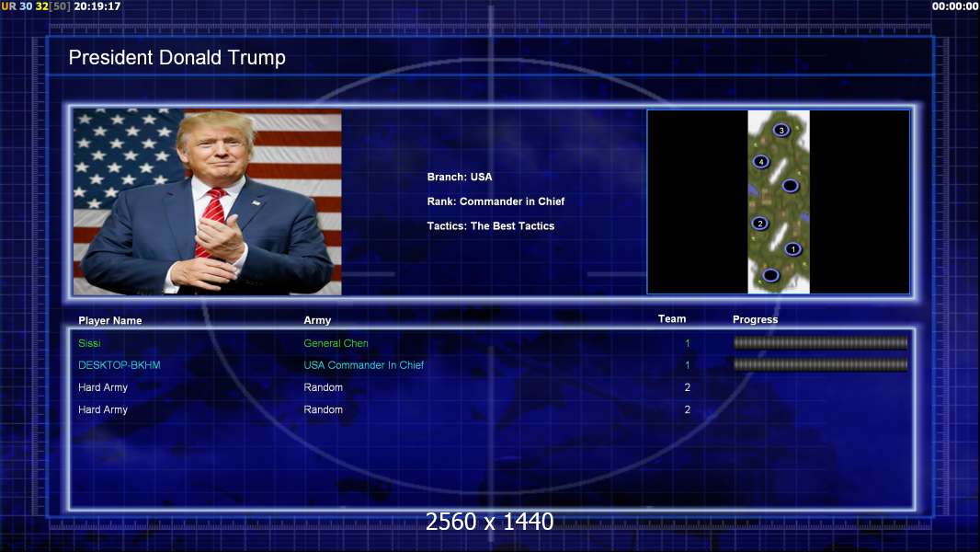This screenshot has height=552, width=980.
Task: Click the Branch: USA line
Action: coord(460,177)
